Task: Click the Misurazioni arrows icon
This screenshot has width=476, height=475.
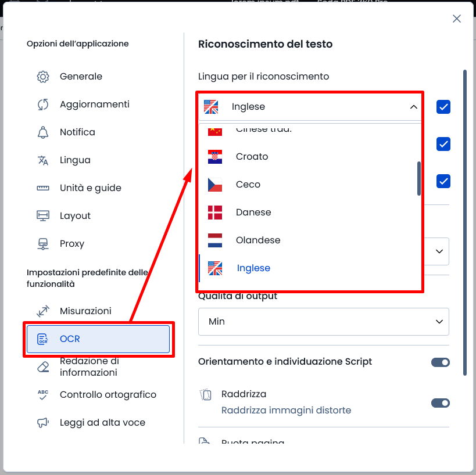Action: pos(43,311)
